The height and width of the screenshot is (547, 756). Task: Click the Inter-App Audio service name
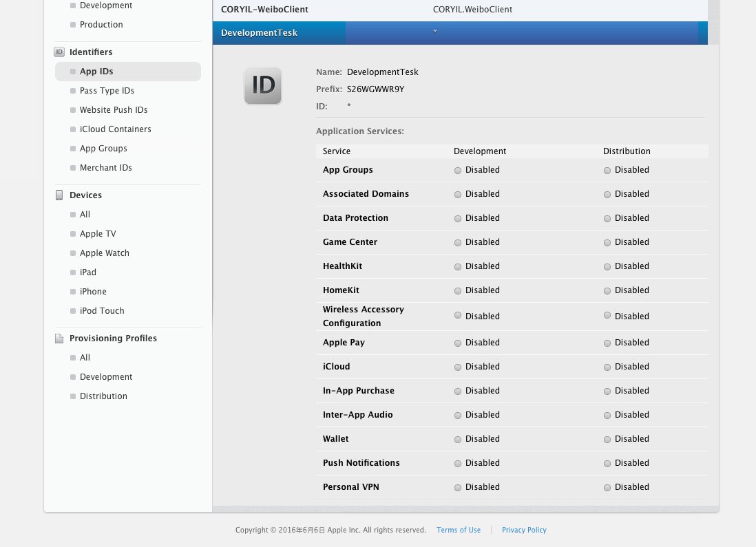(357, 414)
